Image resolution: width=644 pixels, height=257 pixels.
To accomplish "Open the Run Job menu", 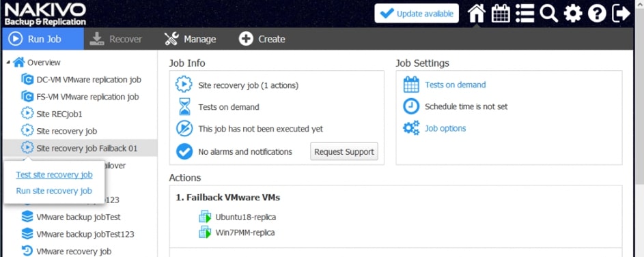I will coord(43,39).
